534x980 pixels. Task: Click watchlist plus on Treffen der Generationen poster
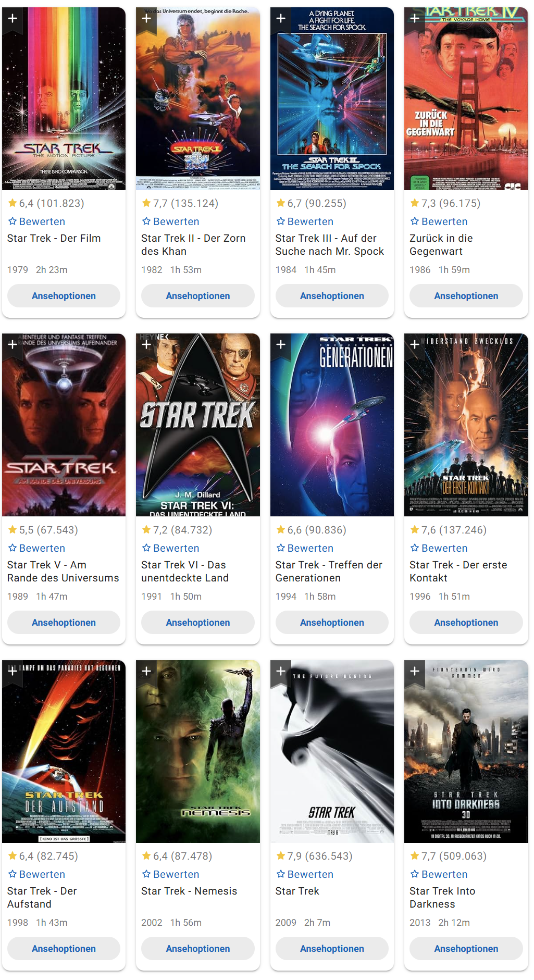pyautogui.click(x=281, y=344)
